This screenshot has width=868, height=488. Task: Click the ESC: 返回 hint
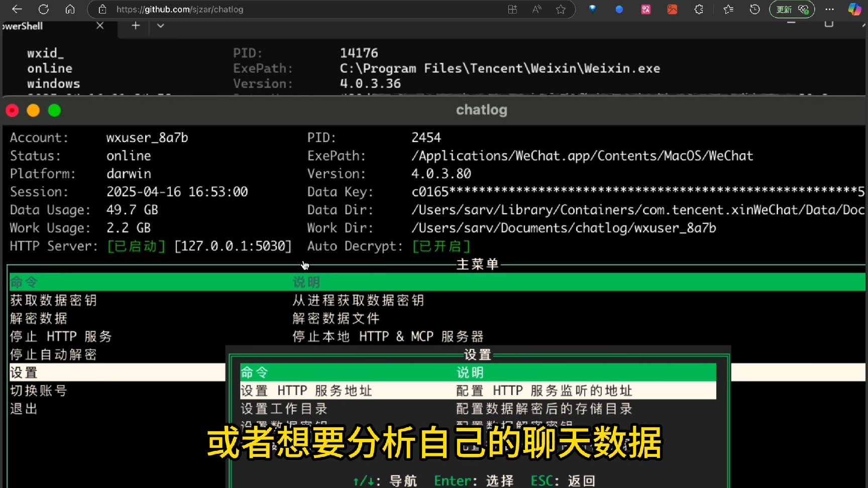tap(563, 480)
